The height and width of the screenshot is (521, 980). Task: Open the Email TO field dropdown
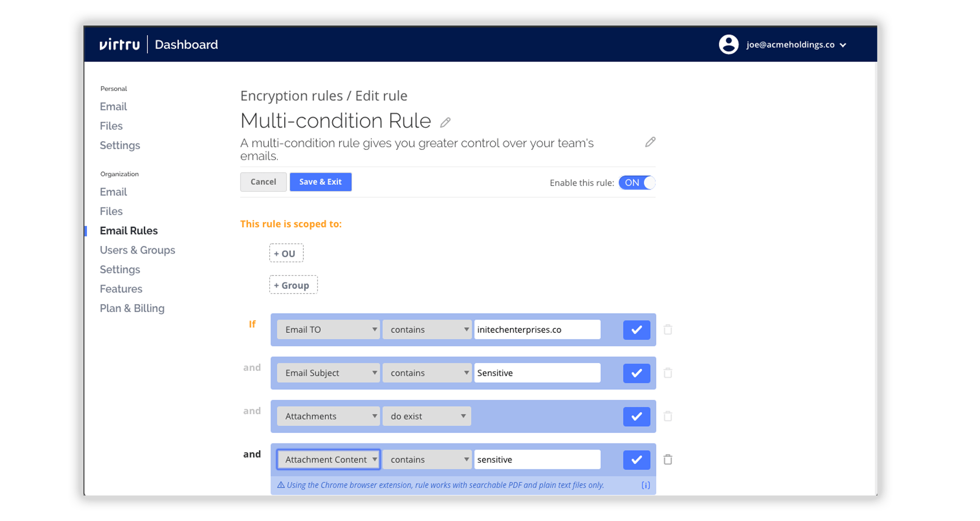[328, 330]
